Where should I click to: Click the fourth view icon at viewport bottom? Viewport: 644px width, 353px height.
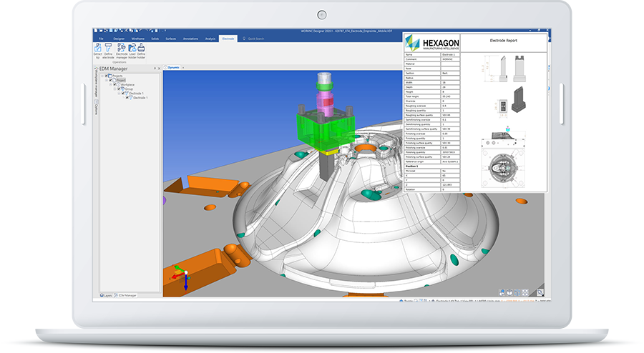(525, 292)
